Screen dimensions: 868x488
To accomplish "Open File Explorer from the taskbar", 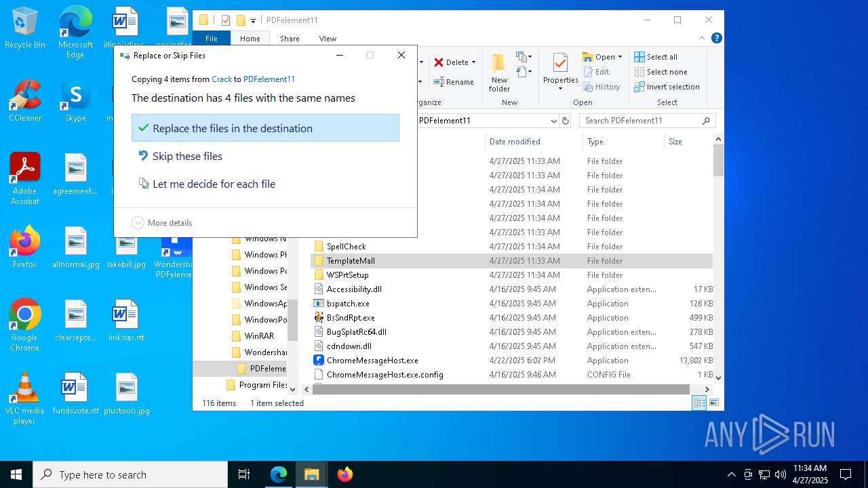I will click(311, 474).
